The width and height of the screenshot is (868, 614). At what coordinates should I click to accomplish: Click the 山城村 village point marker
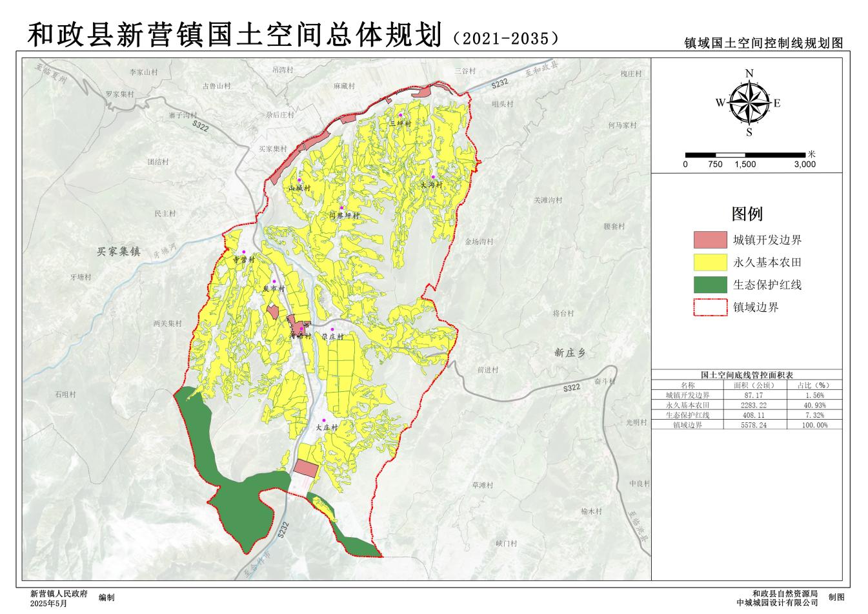coord(299,180)
